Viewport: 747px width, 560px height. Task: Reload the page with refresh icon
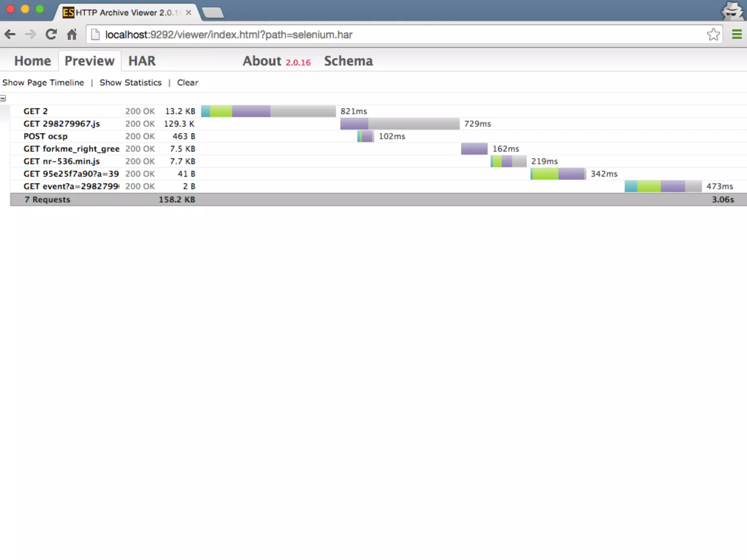(x=51, y=35)
